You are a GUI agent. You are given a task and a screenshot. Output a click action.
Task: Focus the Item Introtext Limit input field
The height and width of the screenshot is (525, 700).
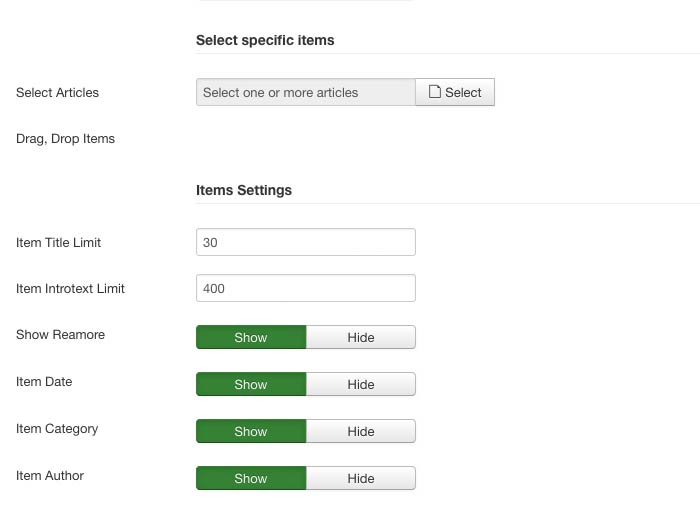[x=306, y=289]
